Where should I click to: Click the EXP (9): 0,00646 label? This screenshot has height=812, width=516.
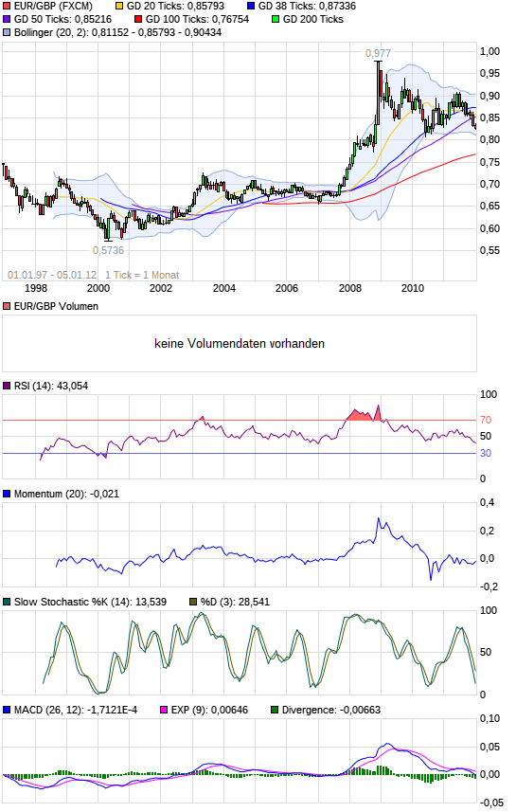209,710
